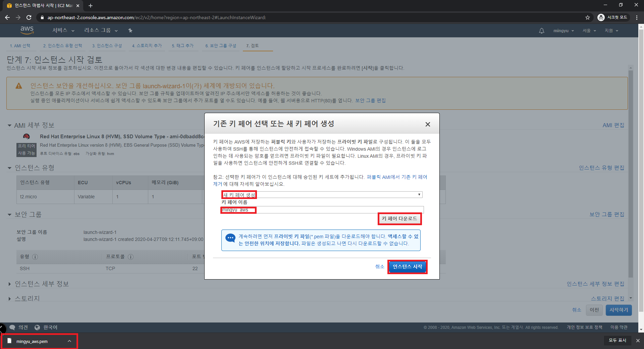The image size is (644, 349).
Task: Click the browser forward arrow
Action: 18,17
